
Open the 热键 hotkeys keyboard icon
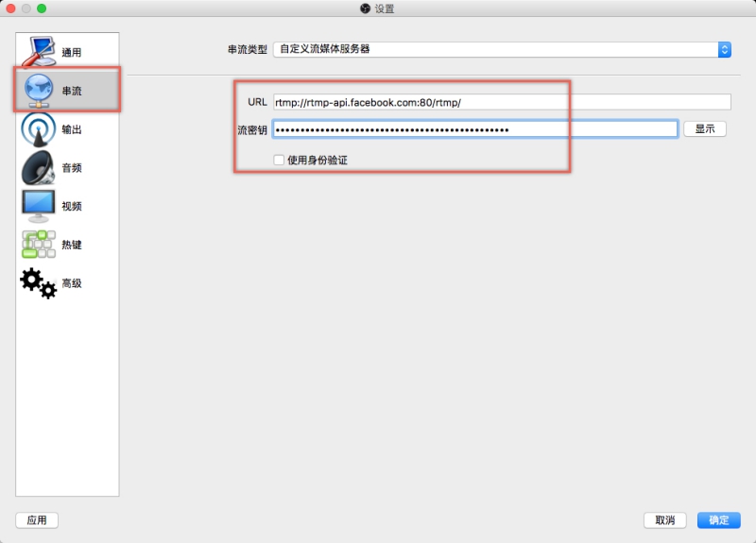[39, 245]
